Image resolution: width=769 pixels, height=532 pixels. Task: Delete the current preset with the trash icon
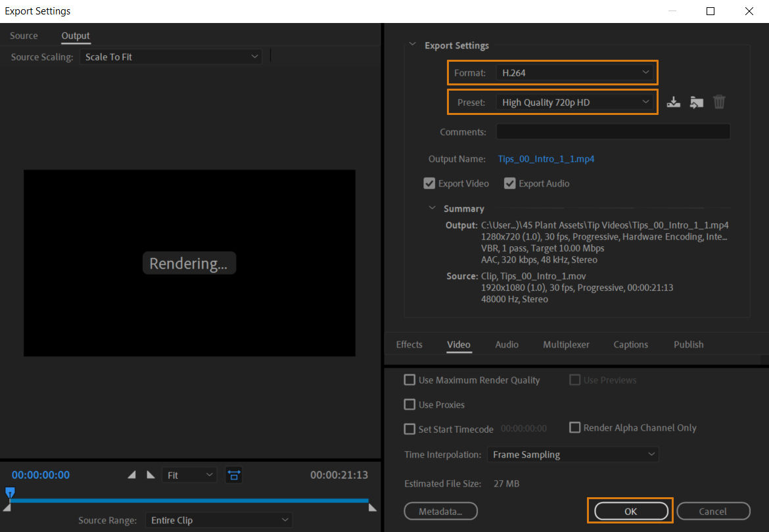point(719,102)
